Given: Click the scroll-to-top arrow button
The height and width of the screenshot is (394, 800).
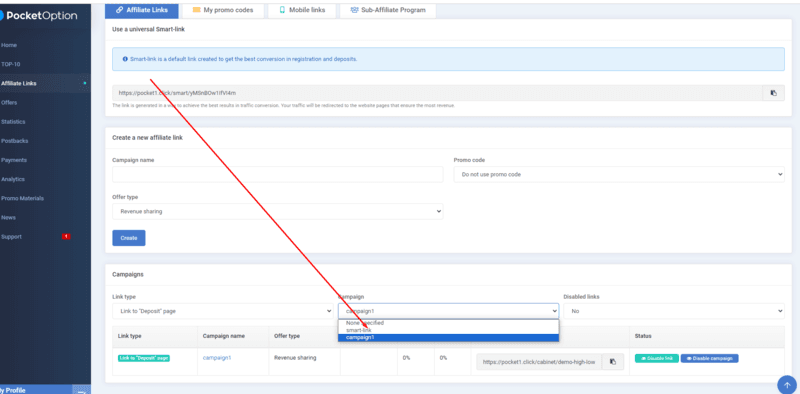Looking at the screenshot, I should [787, 385].
